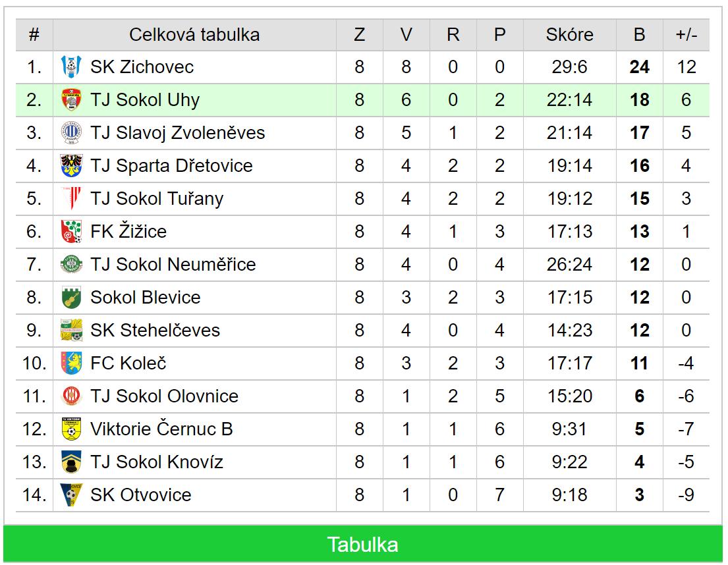Click the TJ Sokol Olovnice team name

click(x=164, y=396)
